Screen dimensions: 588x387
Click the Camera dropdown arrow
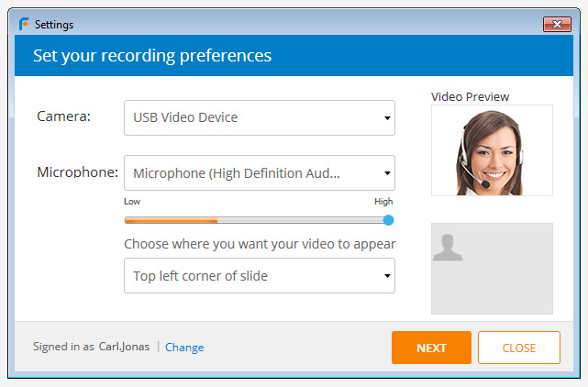click(387, 118)
